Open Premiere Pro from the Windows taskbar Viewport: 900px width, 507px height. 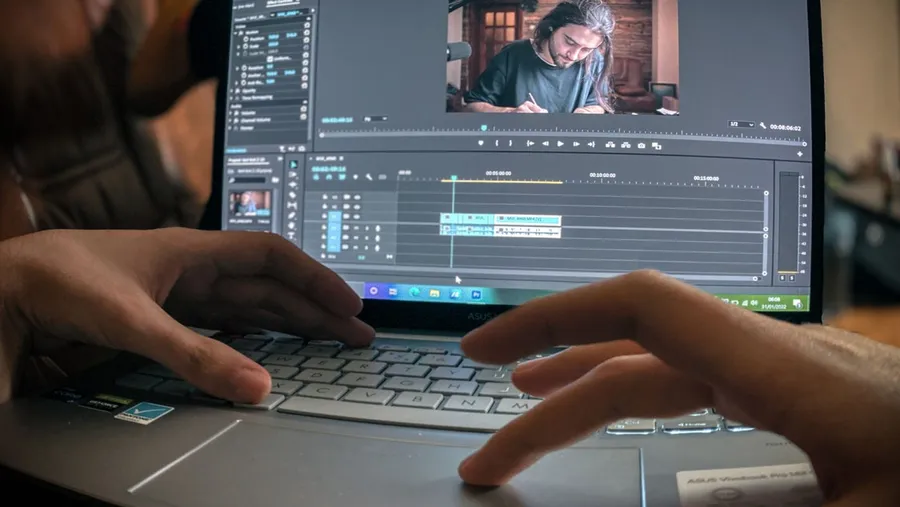click(476, 294)
